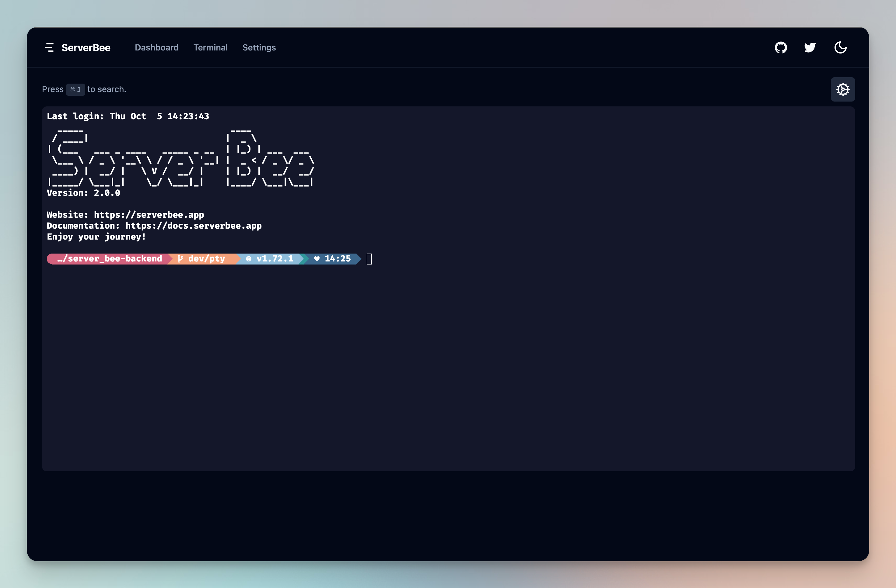Image resolution: width=896 pixels, height=588 pixels.
Task: Click the dev/pty branch segment
Action: click(206, 259)
